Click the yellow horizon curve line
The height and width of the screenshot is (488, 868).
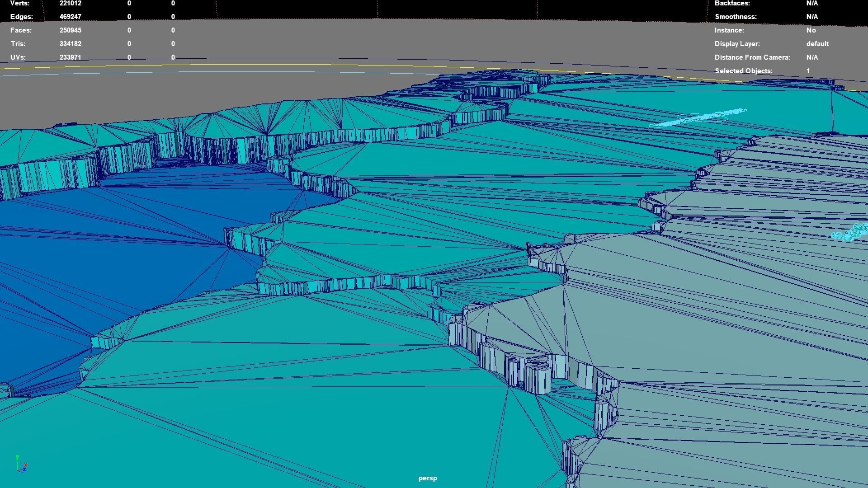click(226, 65)
